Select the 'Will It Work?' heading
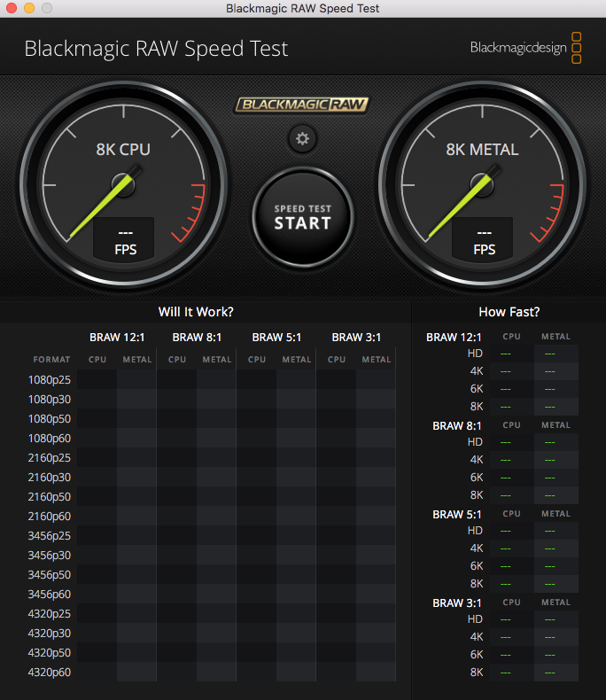Viewport: 606px width, 700px height. (196, 312)
